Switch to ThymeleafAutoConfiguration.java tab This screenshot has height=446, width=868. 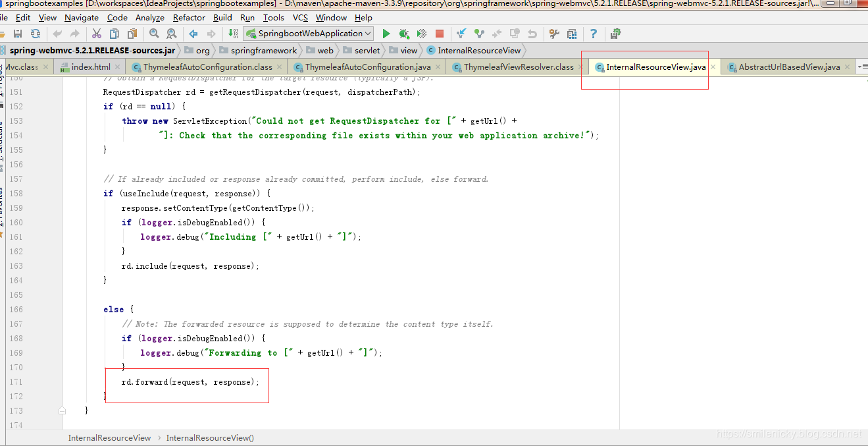tap(368, 67)
